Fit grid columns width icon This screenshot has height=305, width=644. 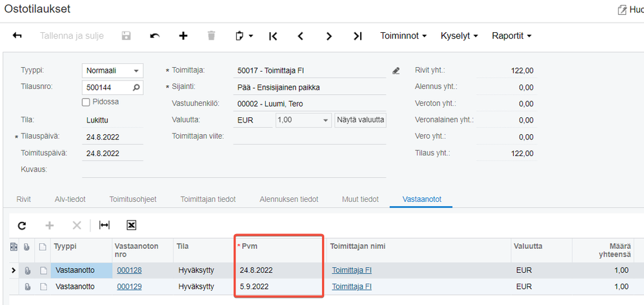[105, 225]
